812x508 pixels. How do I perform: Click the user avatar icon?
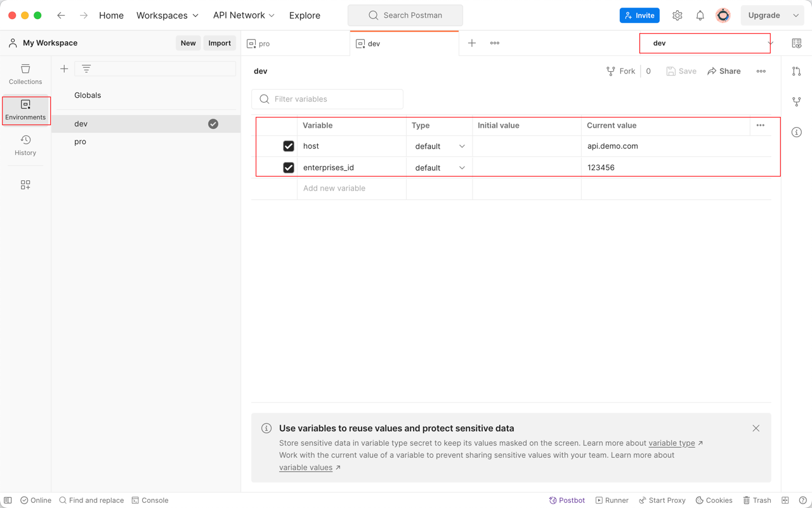click(x=723, y=15)
